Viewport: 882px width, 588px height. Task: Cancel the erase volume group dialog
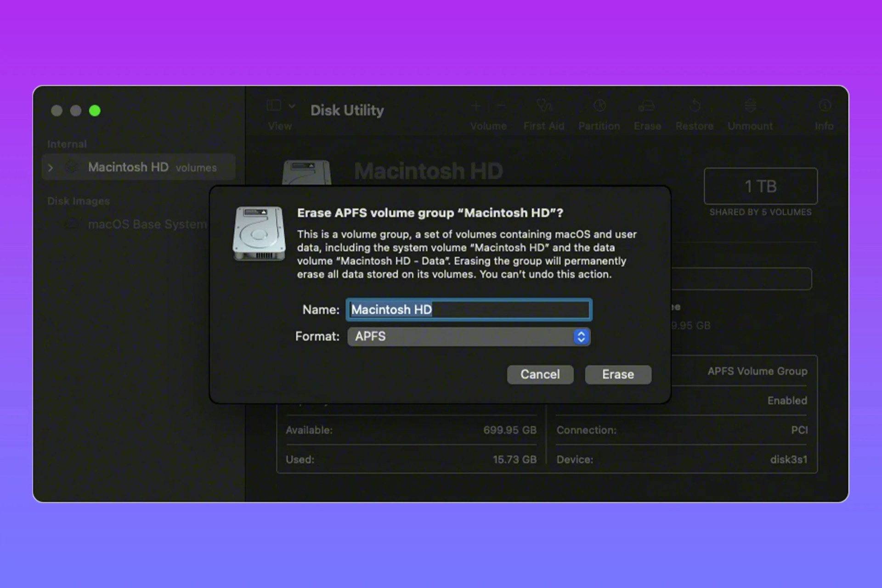[x=540, y=374]
